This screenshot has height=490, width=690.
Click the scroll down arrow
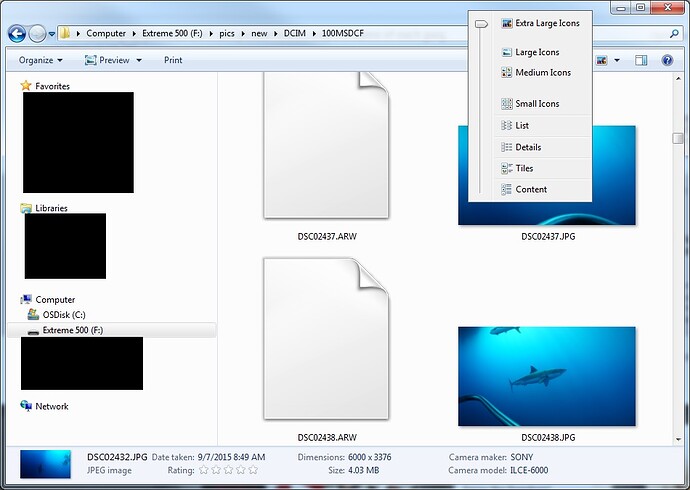(678, 439)
